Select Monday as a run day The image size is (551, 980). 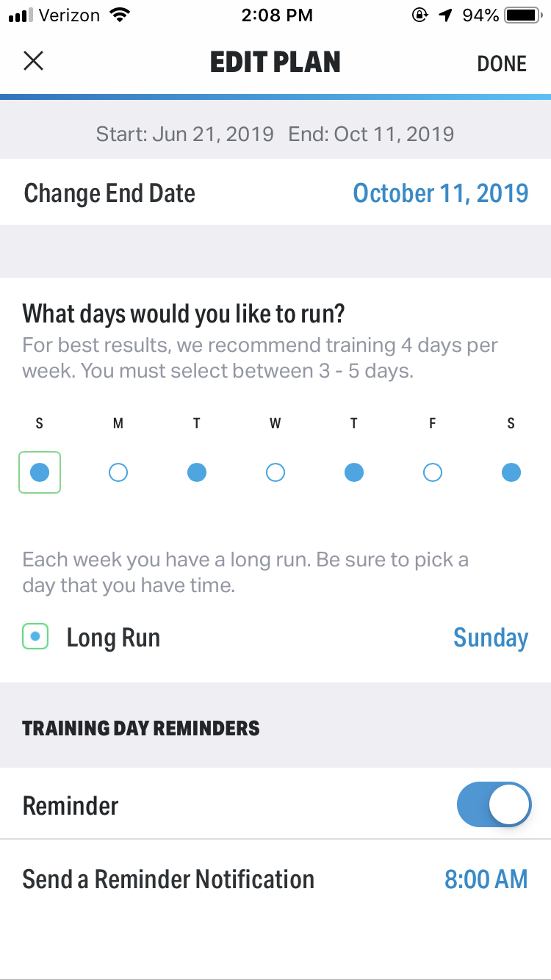(x=118, y=472)
